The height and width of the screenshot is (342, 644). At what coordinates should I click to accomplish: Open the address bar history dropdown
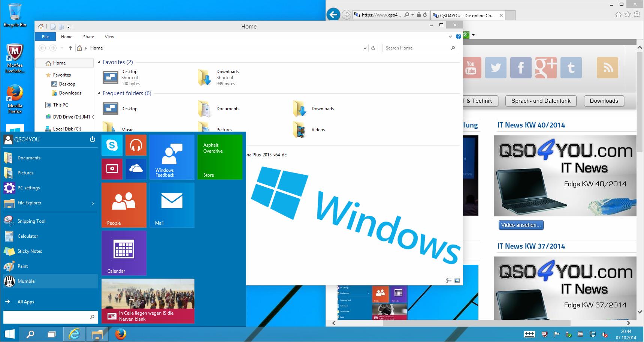tap(365, 48)
